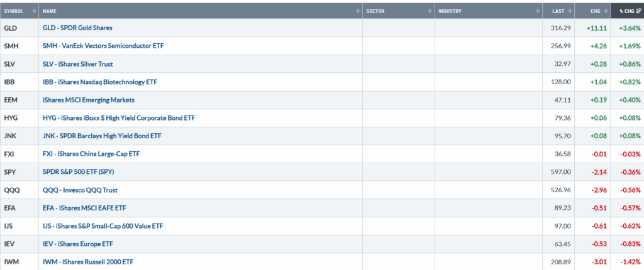
Task: Click IJS change value -0.61
Action: 599,226
